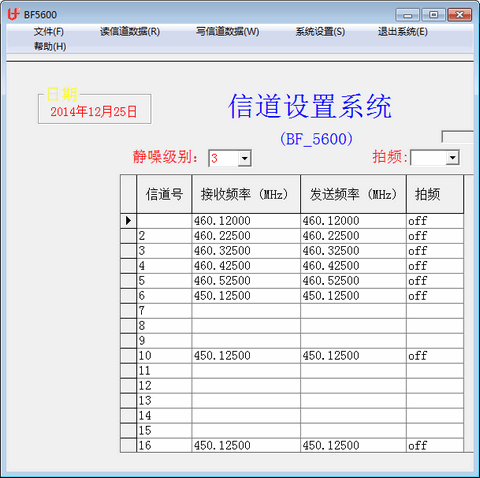Click receive frequency 460.42500 cell
480x478 pixels.
point(246,266)
